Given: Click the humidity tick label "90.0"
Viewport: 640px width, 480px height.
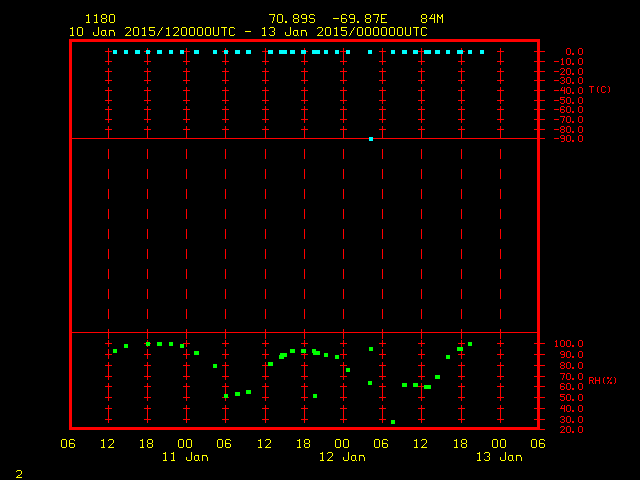Looking at the screenshot, I should [571, 355].
